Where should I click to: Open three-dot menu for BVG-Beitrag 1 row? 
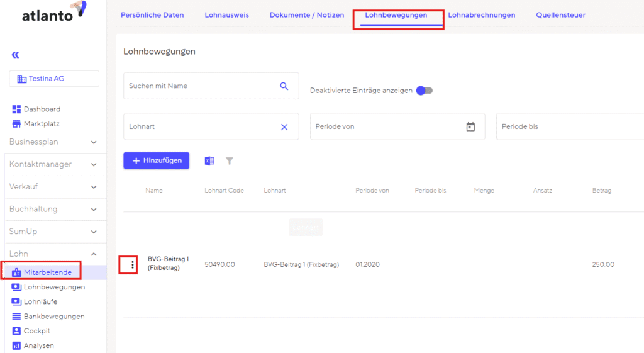click(132, 265)
